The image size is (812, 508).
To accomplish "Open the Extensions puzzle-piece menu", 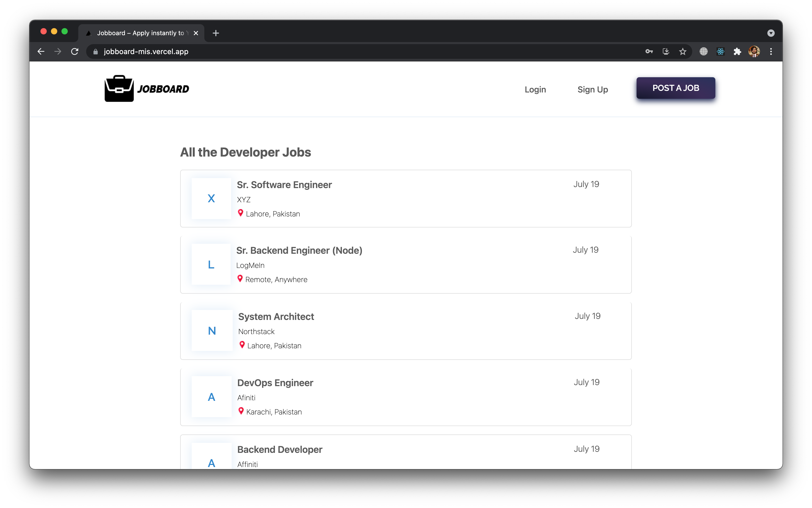I will pyautogui.click(x=737, y=51).
